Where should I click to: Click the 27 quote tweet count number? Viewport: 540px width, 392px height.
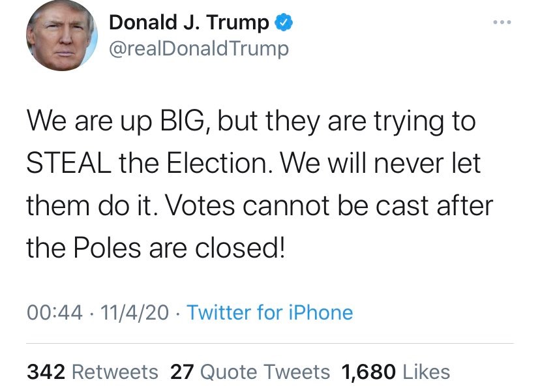(182, 372)
